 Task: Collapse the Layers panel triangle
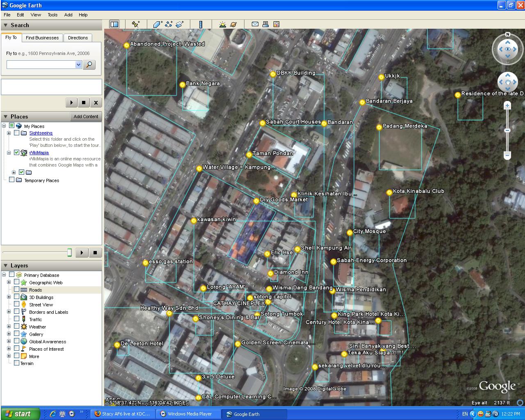coord(5,266)
